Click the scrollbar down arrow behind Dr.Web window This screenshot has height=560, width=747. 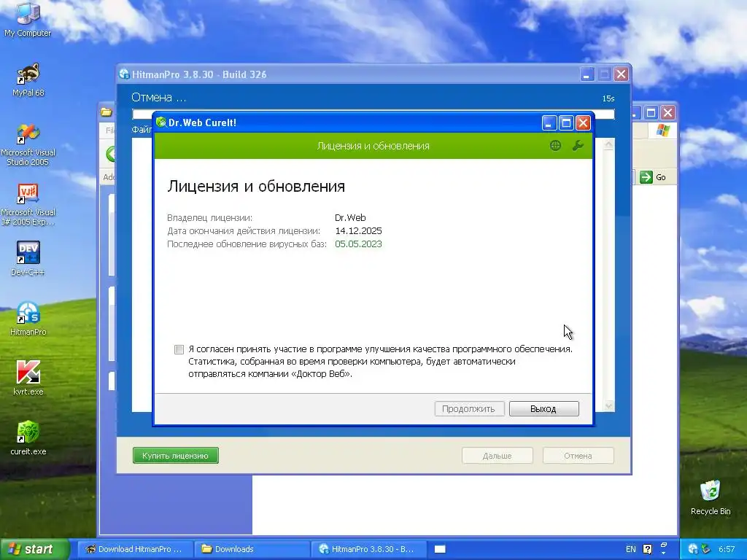(608, 405)
